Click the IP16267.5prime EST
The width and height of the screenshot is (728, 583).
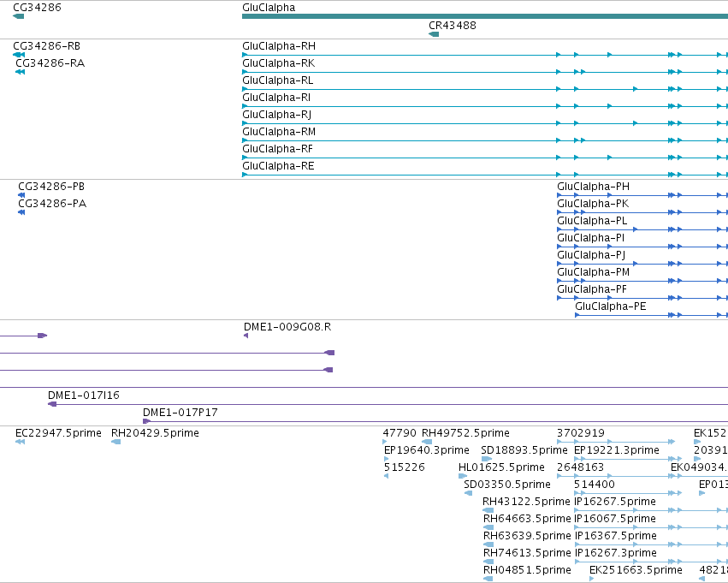click(x=651, y=511)
